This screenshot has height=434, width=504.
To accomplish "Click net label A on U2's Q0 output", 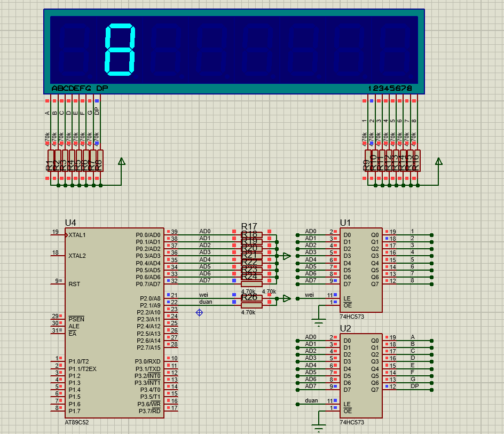I will 413,337.
